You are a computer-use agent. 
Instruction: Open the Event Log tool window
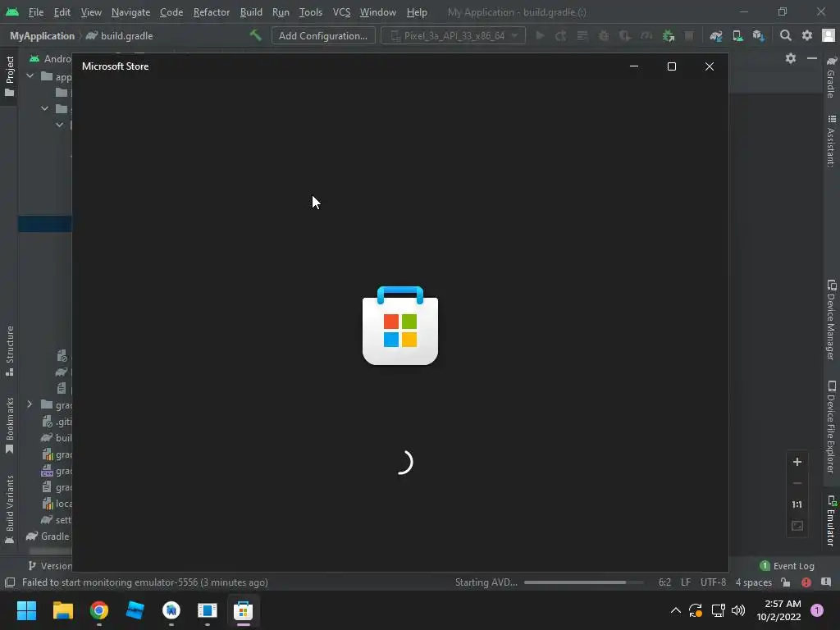pyautogui.click(x=787, y=566)
